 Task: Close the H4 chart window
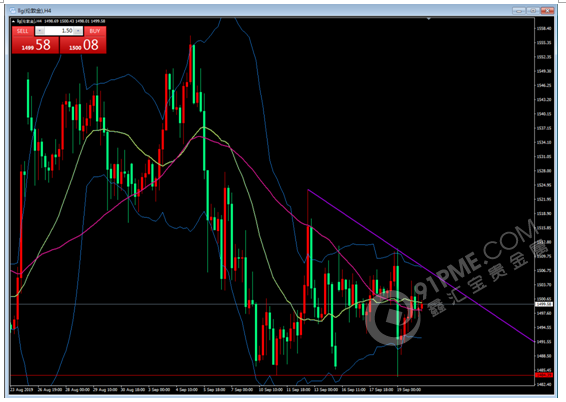(x=547, y=11)
